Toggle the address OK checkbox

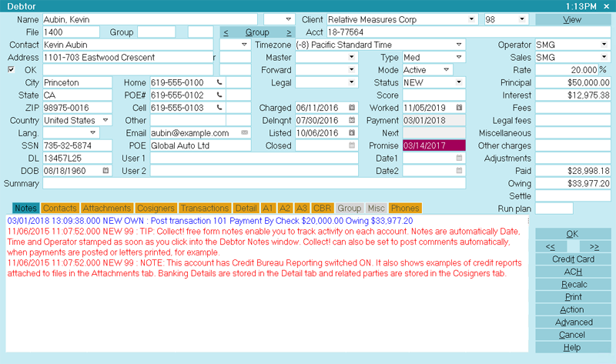11,69
